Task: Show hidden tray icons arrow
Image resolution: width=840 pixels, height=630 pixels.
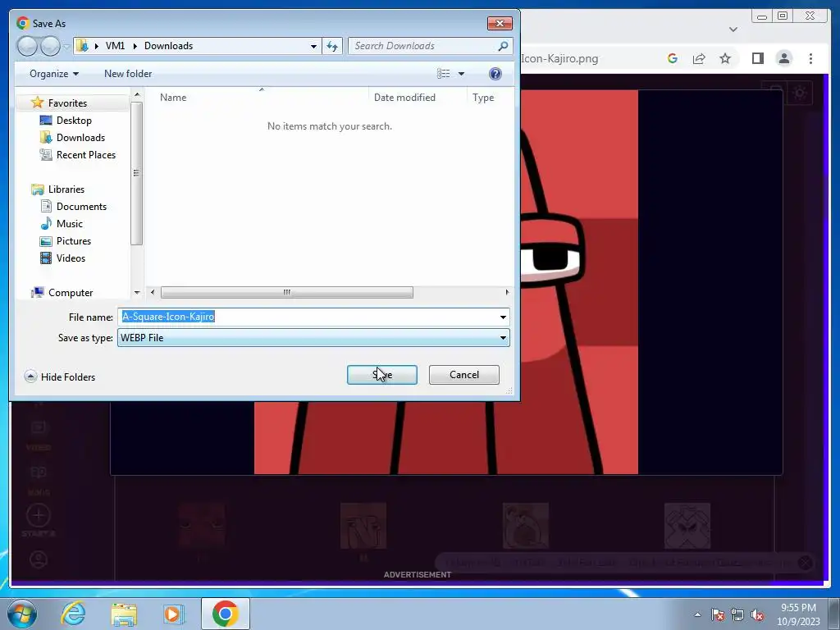Action: pyautogui.click(x=697, y=614)
